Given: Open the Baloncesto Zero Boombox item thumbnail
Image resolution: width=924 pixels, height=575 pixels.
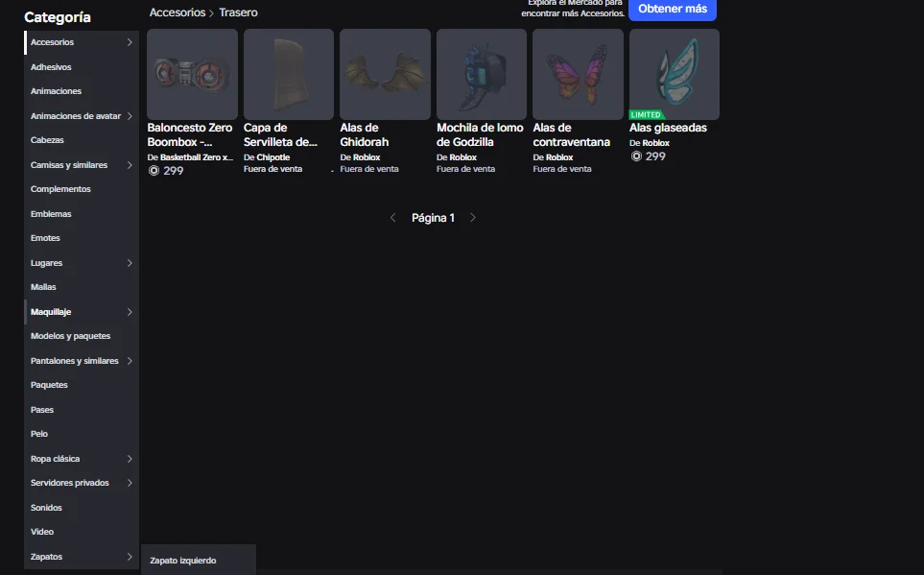Looking at the screenshot, I should coord(192,74).
